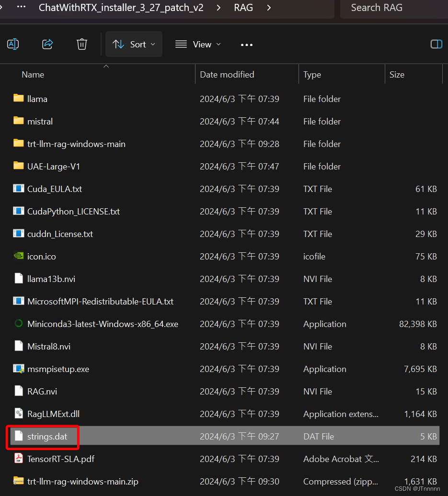Select UAE-Large-V1 folder name
The width and height of the screenshot is (448, 496).
[x=54, y=167]
